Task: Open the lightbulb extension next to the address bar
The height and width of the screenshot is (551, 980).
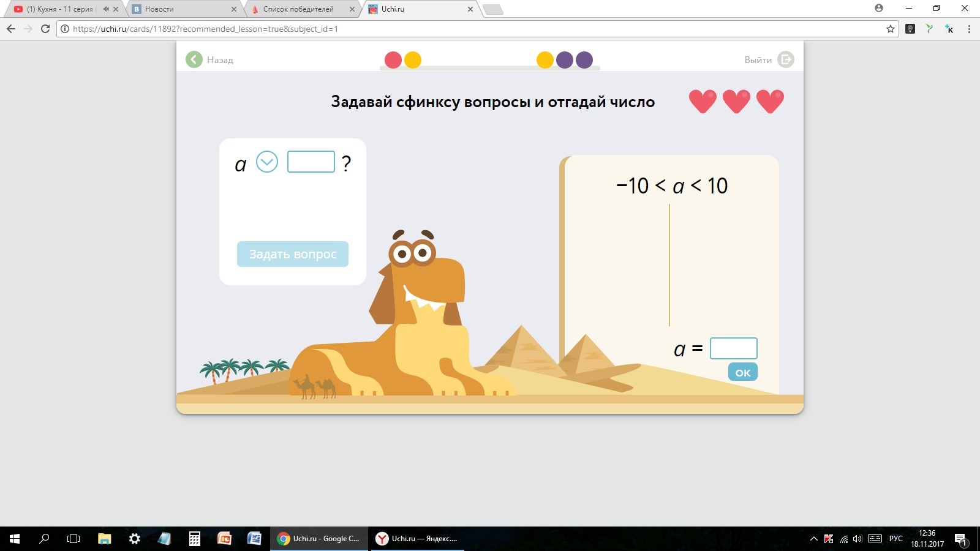Action: pos(911,29)
